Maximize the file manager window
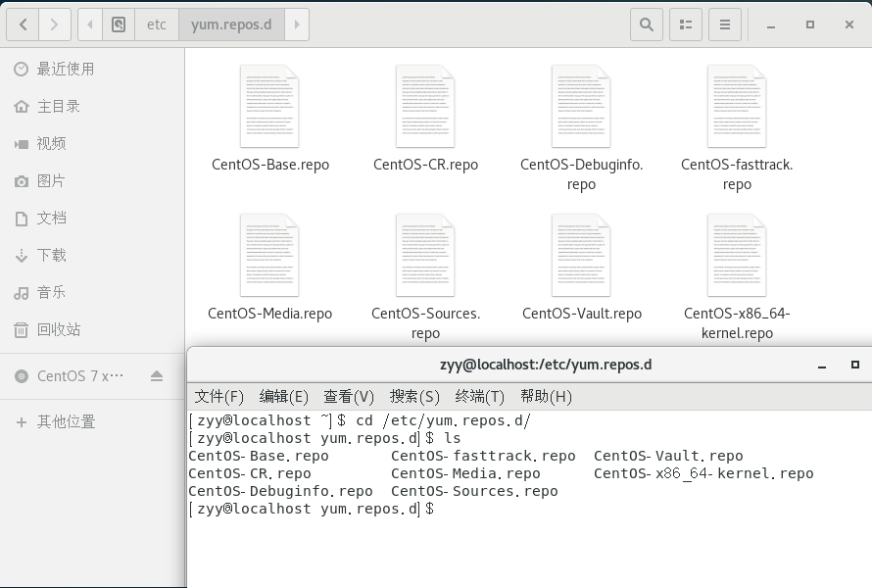This screenshot has height=588, width=872. point(809,24)
